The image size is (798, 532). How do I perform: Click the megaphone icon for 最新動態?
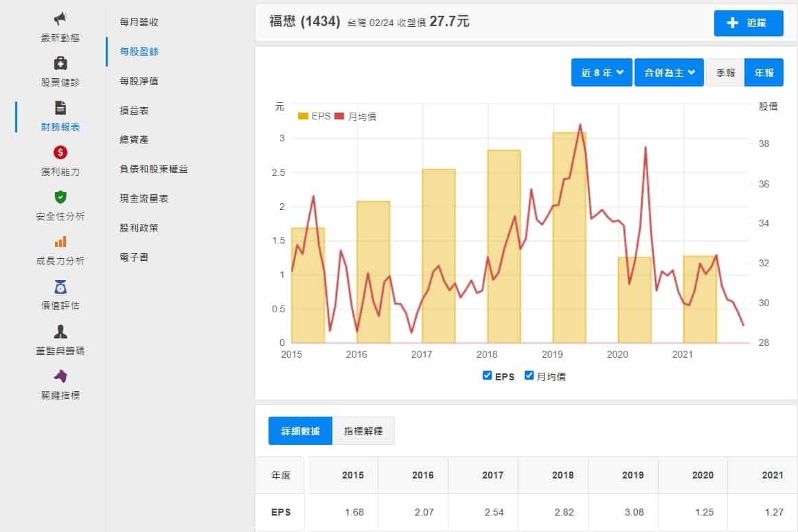point(60,19)
